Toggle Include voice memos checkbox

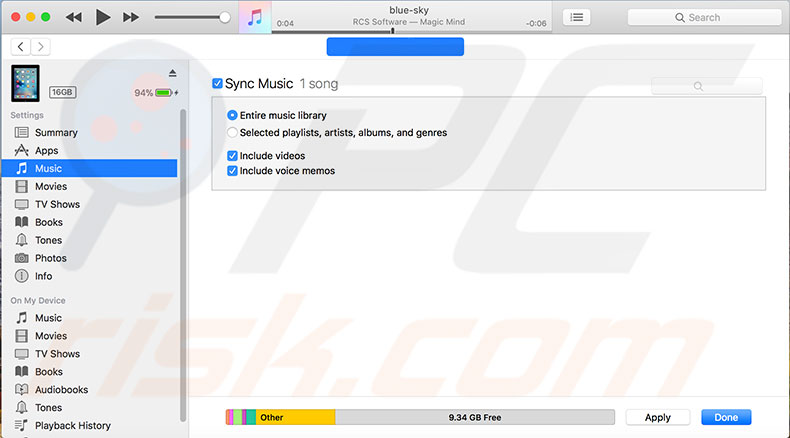pos(232,171)
